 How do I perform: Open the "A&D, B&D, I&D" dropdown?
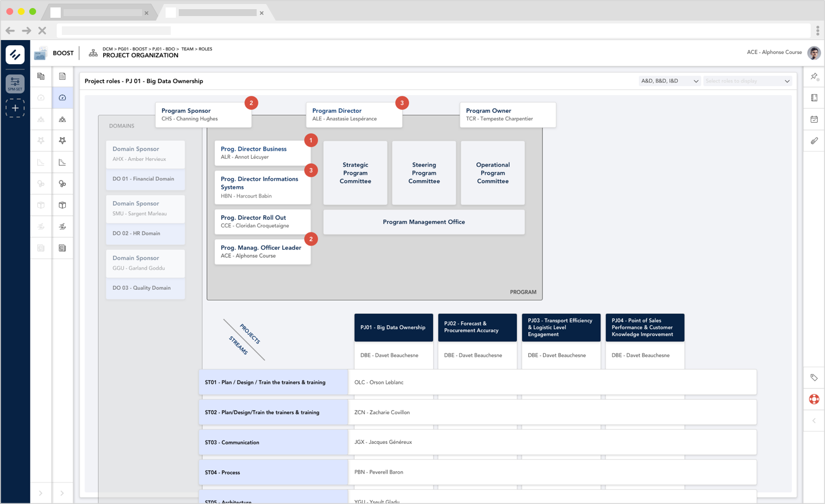point(669,81)
